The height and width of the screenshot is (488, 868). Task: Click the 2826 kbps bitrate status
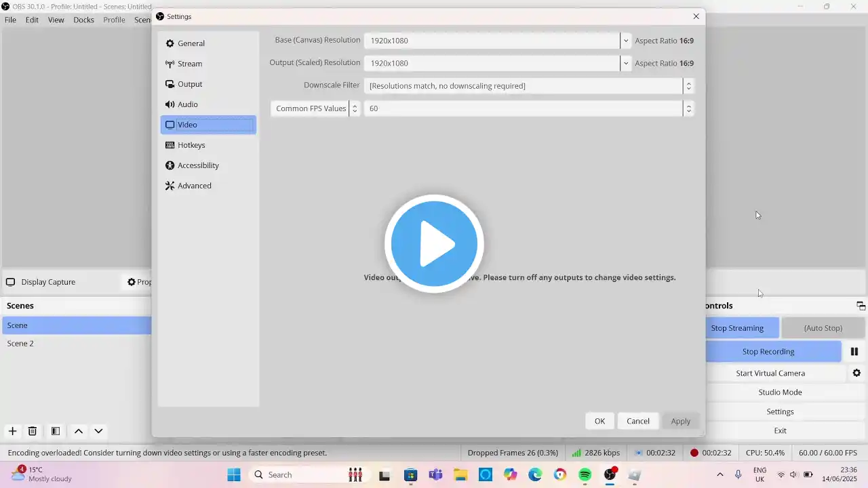(x=596, y=453)
